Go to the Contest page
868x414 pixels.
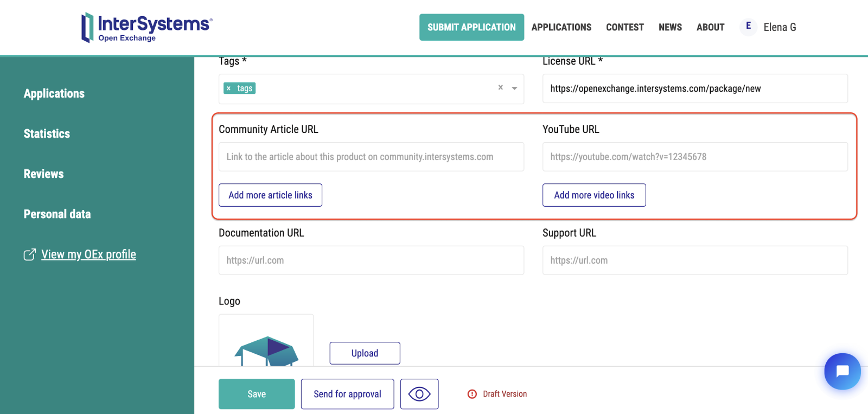tap(624, 27)
